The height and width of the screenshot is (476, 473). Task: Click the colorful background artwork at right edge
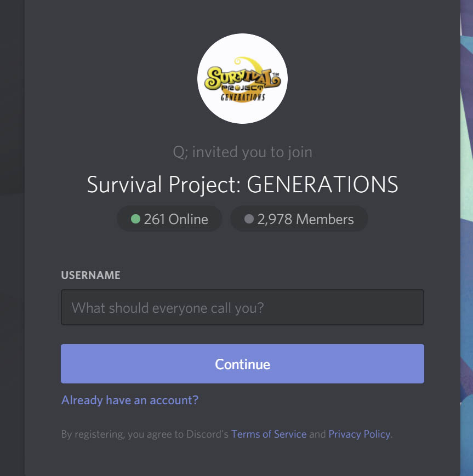click(466, 238)
